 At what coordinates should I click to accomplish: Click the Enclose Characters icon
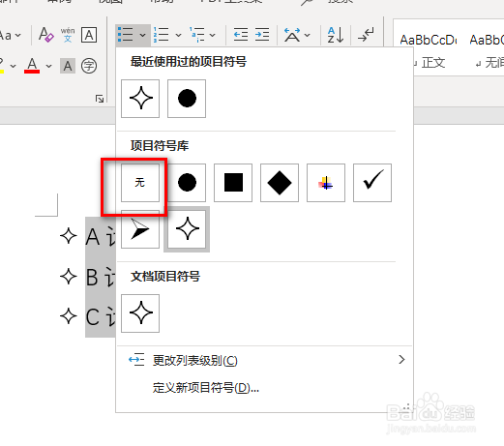click(89, 66)
